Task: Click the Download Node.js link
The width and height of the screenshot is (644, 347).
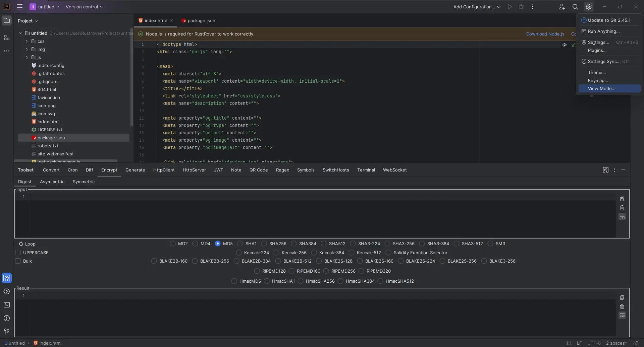Action: pos(545,34)
